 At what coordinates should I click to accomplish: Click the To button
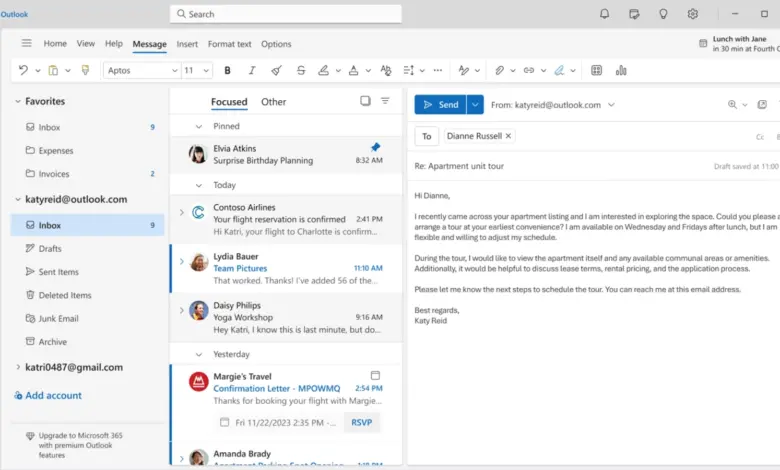point(427,136)
